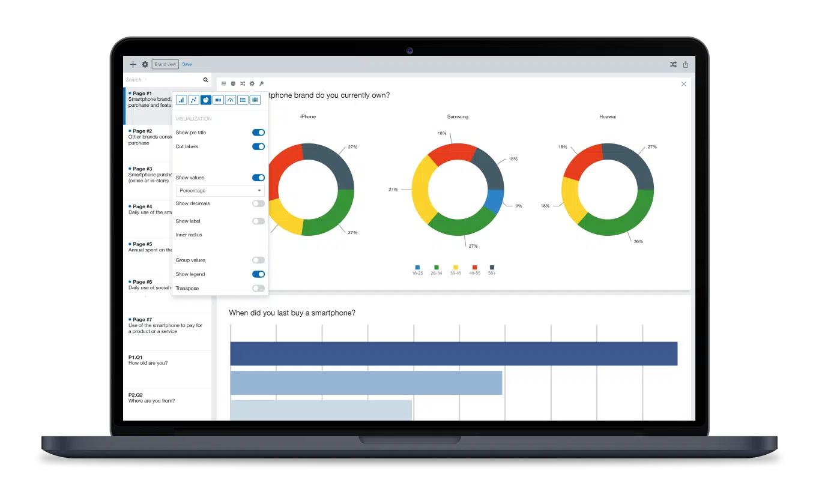Click the magnifier search icon
The height and width of the screenshot is (504, 828).
pos(206,80)
